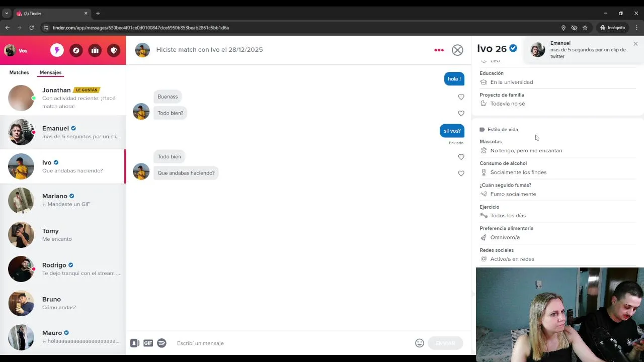Screen dimensions: 644x362
Task: Open the safety shield icon
Action: coord(114,50)
